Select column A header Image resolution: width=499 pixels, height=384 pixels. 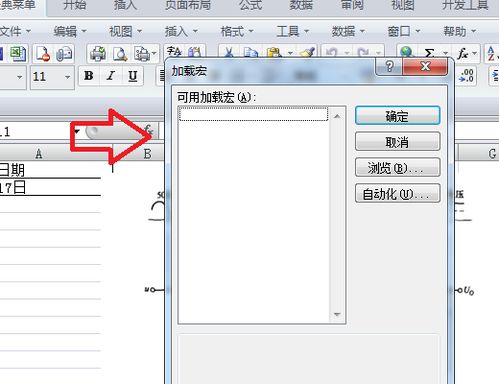tap(39, 154)
